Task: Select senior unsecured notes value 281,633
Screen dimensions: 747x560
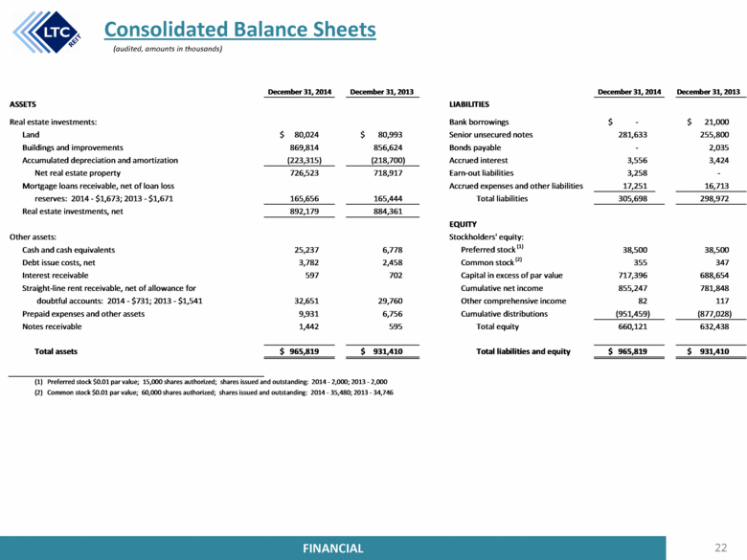Action: 633,135
